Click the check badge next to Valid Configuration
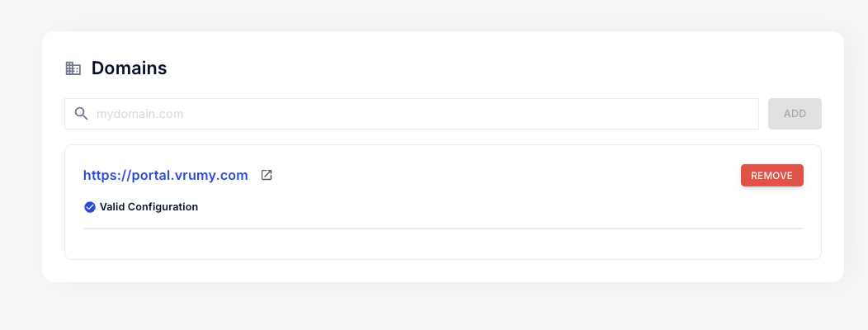Image resolution: width=868 pixels, height=330 pixels. pos(90,207)
